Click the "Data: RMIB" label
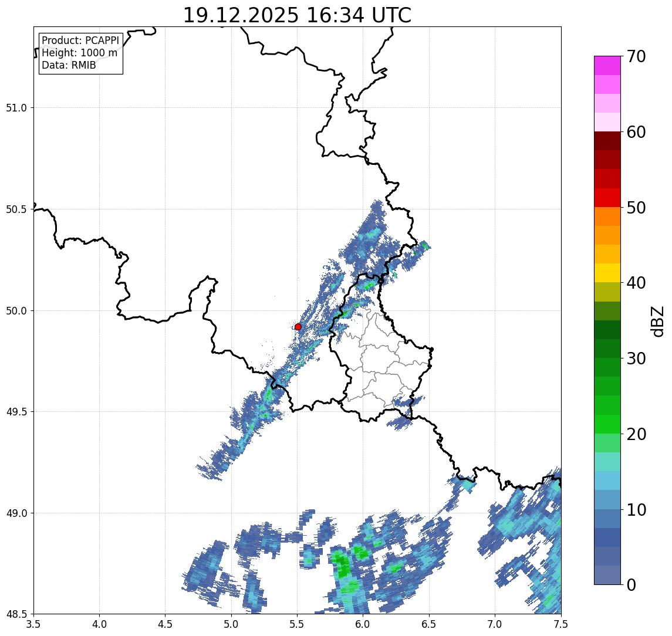 [x=69, y=65]
